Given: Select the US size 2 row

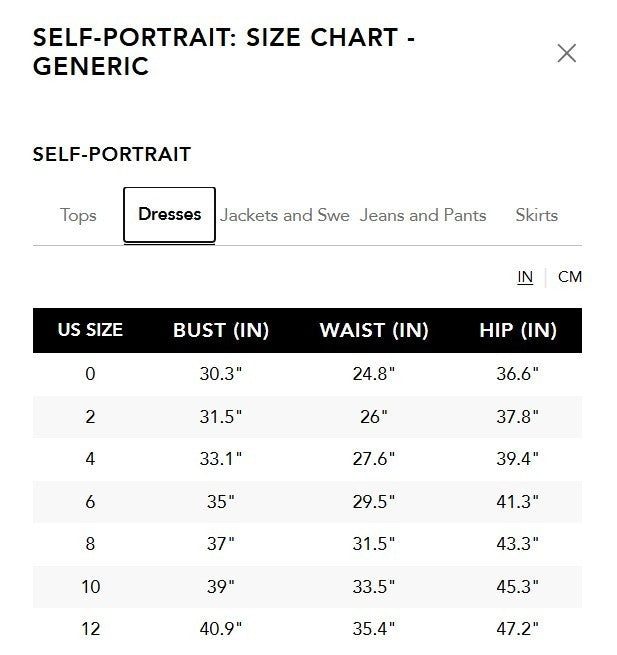Looking at the screenshot, I should [90, 417].
